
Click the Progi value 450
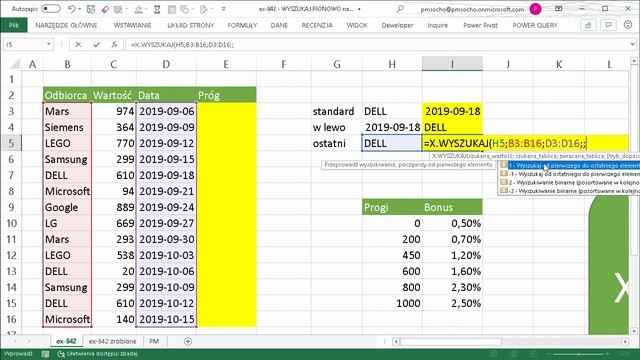[x=392, y=256]
